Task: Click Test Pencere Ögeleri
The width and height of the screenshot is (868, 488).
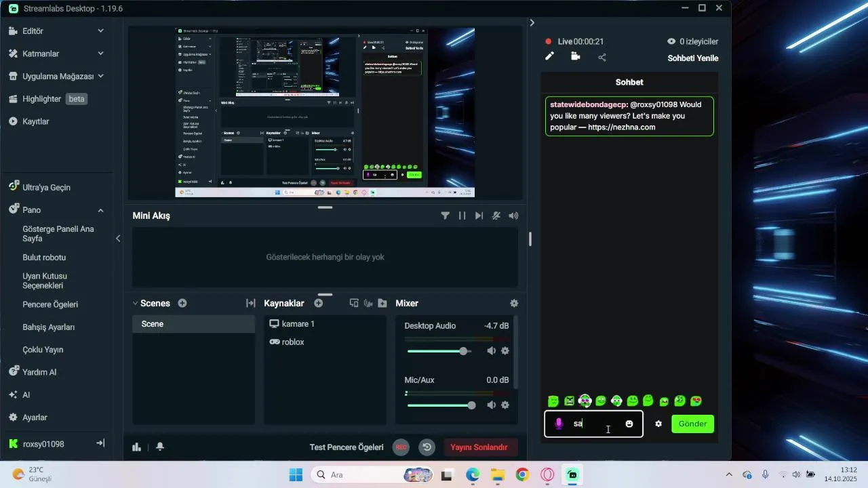Action: tap(347, 447)
